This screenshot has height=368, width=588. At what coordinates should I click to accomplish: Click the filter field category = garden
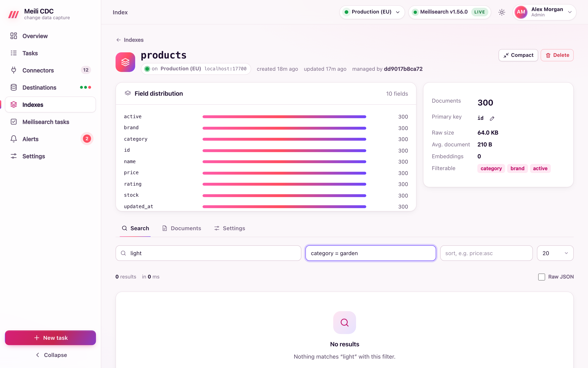(371, 253)
